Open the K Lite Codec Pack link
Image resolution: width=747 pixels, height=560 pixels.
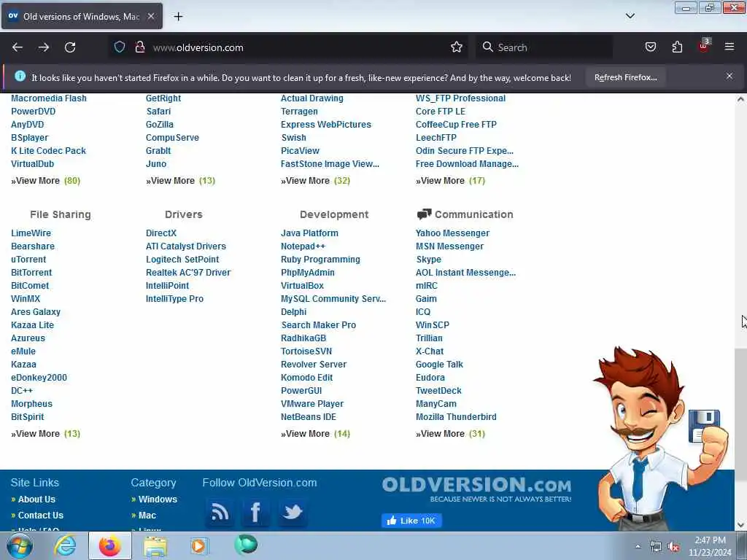pyautogui.click(x=49, y=150)
